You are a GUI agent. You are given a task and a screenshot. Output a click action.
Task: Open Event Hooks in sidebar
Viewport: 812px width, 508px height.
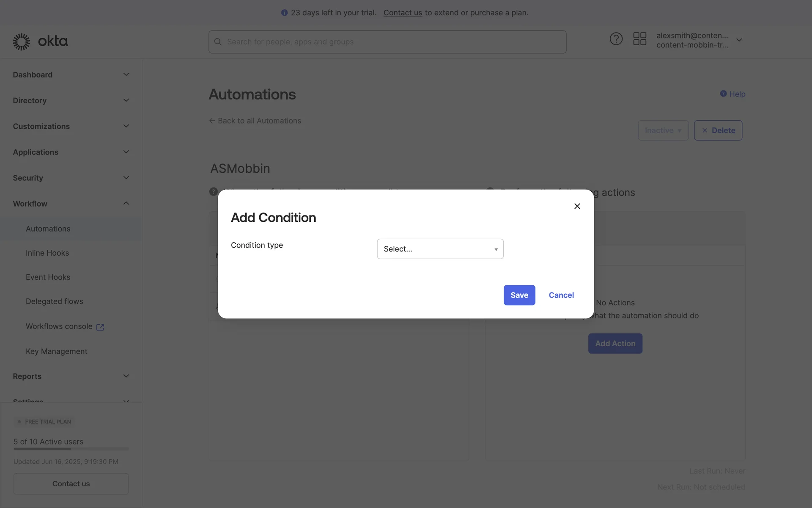point(48,277)
